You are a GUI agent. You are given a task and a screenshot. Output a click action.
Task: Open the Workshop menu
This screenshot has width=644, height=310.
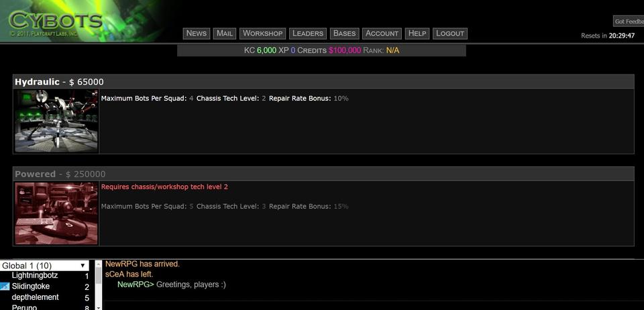pyautogui.click(x=263, y=34)
